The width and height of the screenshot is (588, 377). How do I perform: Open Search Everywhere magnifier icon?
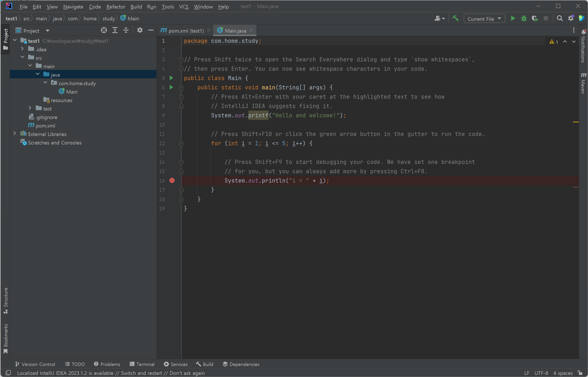pyautogui.click(x=559, y=19)
